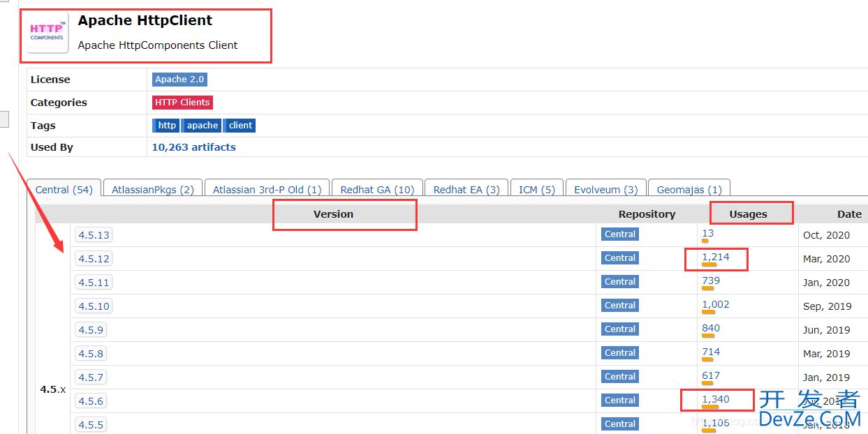The height and width of the screenshot is (434, 868).
Task: Switch to the ICM (5) tab
Action: click(x=537, y=189)
